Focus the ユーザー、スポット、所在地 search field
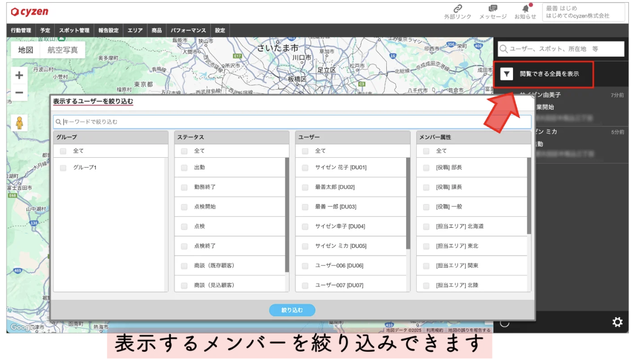Viewport: 637px width, 364px height. point(561,49)
